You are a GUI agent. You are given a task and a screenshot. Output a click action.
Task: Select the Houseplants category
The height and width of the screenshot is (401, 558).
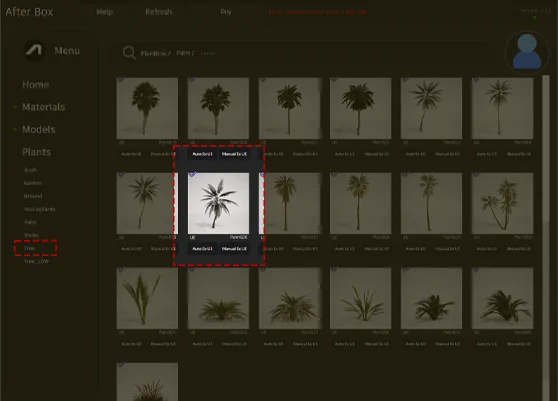pos(40,209)
